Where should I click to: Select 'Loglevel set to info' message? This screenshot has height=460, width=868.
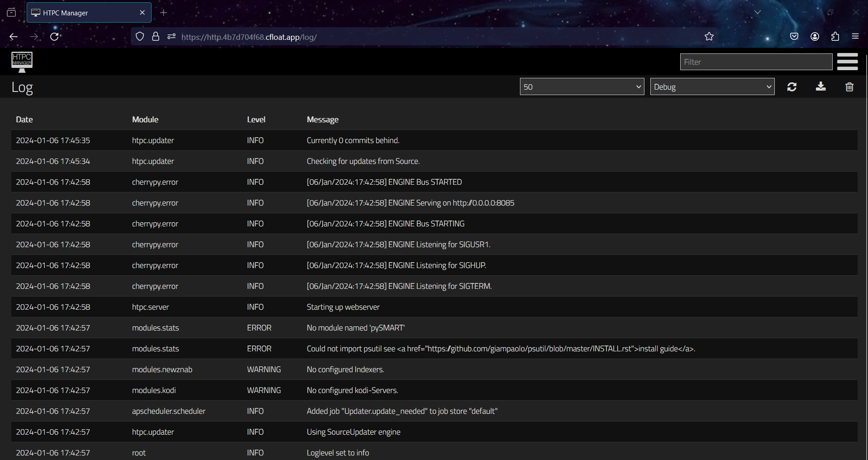(338, 453)
